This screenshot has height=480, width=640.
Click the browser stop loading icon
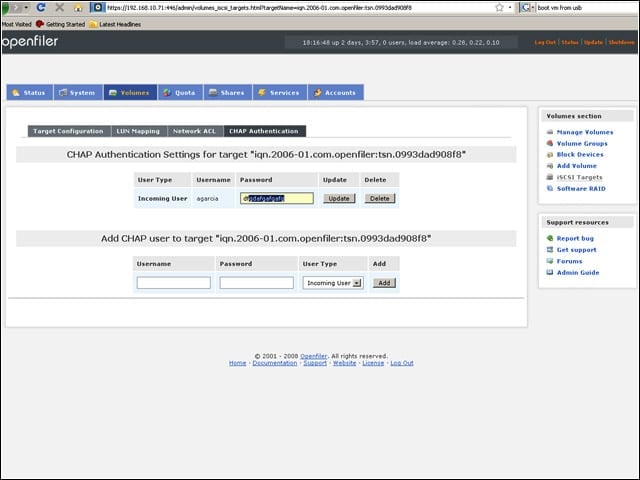pos(60,7)
